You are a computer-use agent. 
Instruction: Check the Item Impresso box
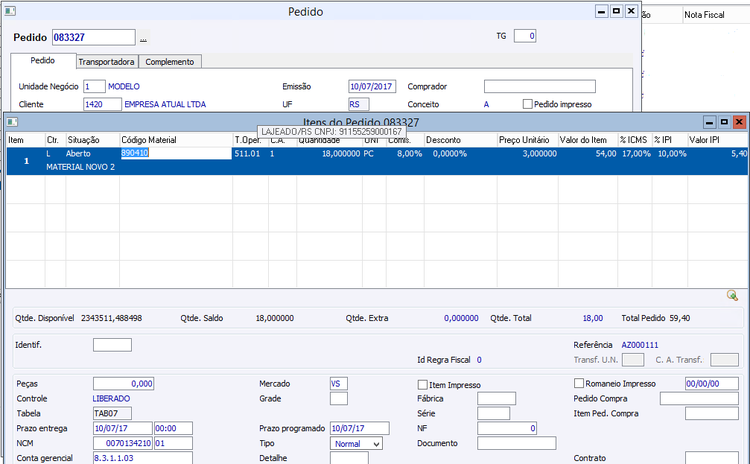click(x=422, y=384)
